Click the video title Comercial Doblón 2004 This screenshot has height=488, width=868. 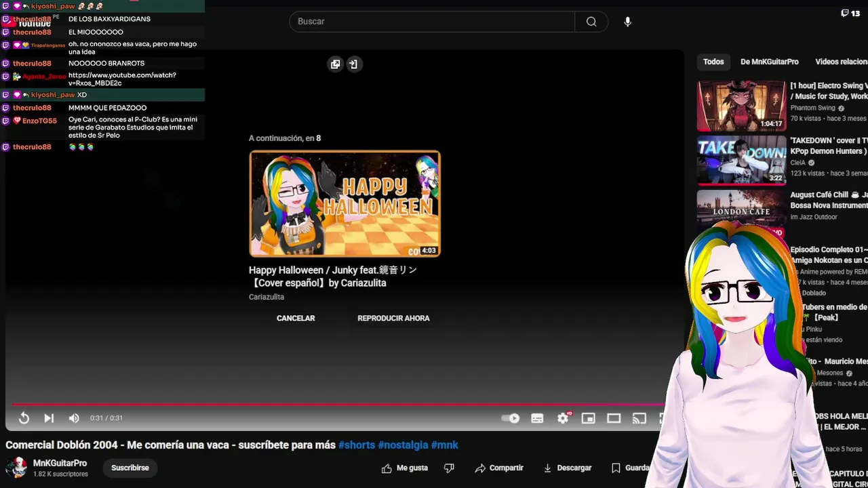[170, 445]
